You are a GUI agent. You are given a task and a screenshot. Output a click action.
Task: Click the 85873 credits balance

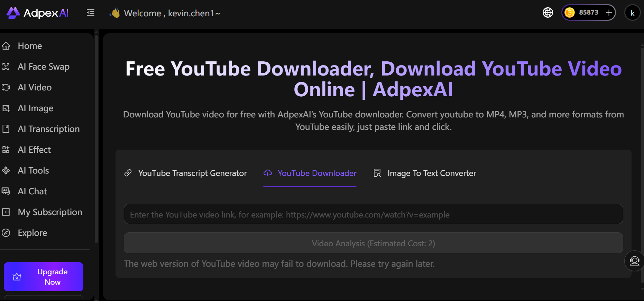pos(588,12)
